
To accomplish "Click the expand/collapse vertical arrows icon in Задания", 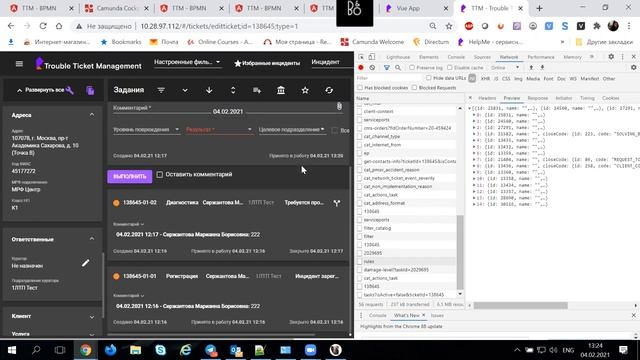I will [233, 90].
